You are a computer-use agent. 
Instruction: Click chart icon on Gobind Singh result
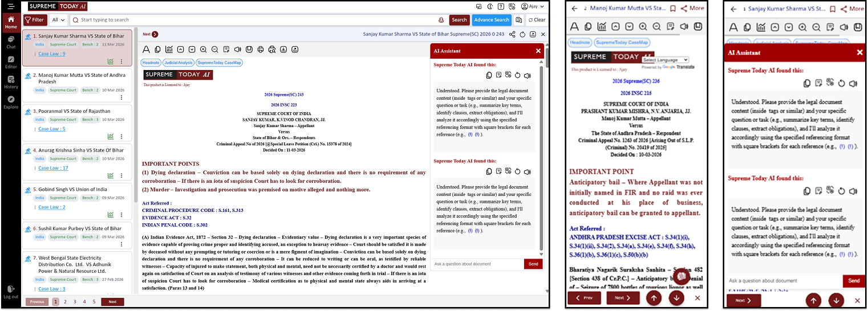[x=110, y=214]
